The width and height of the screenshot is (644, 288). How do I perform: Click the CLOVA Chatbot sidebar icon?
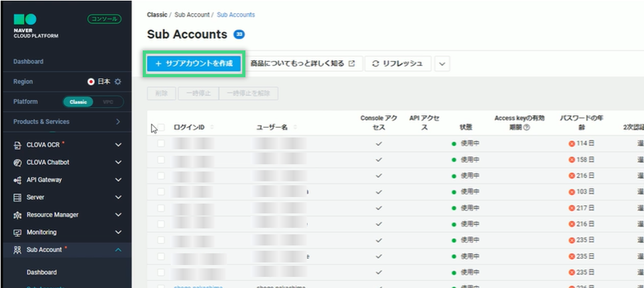coord(18,162)
